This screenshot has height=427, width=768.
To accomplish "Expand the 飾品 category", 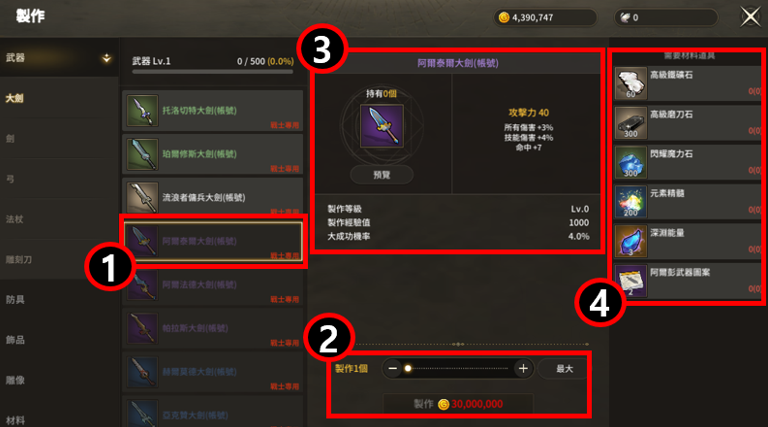I will pyautogui.click(x=15, y=340).
